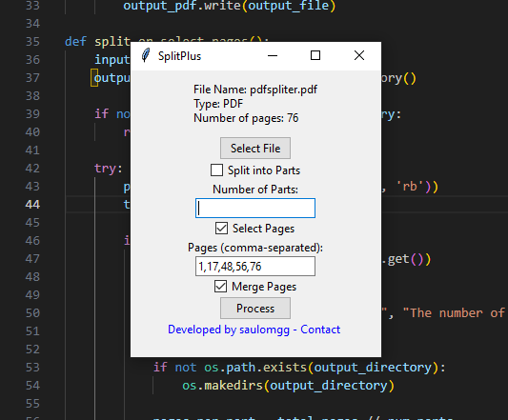Click the 'try:' keyword on line 42
The image size is (508, 420).
click(x=109, y=169)
